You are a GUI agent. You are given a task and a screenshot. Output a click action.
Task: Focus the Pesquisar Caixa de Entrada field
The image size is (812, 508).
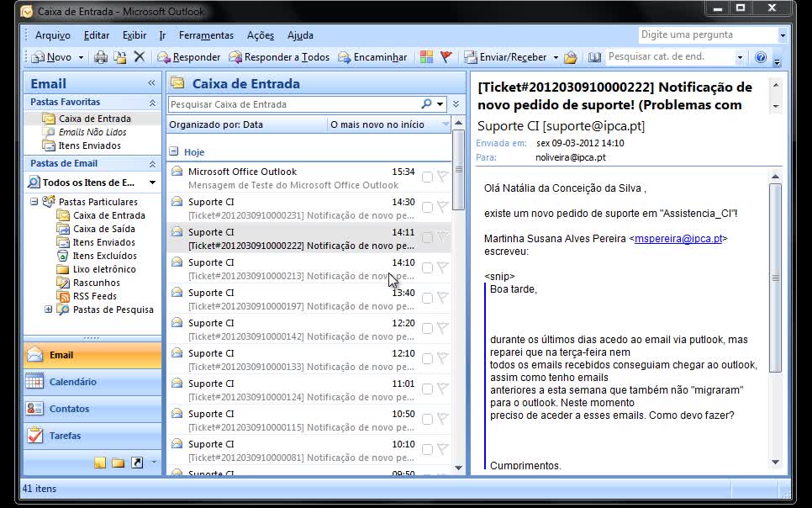click(x=293, y=104)
